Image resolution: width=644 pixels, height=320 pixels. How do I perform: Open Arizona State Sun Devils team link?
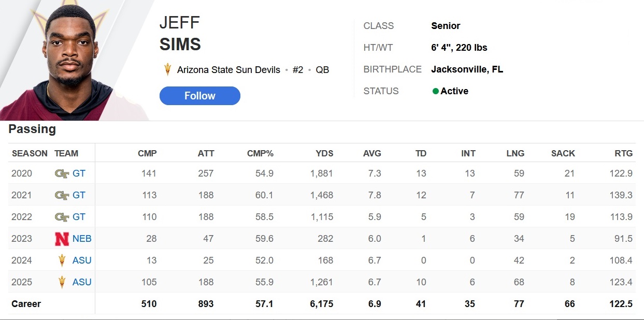(x=228, y=69)
